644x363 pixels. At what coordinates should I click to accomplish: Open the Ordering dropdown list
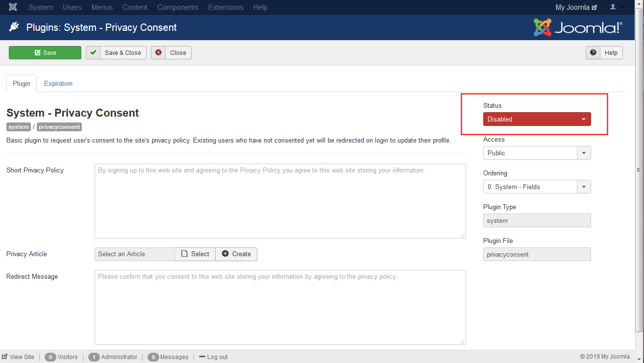click(x=537, y=187)
